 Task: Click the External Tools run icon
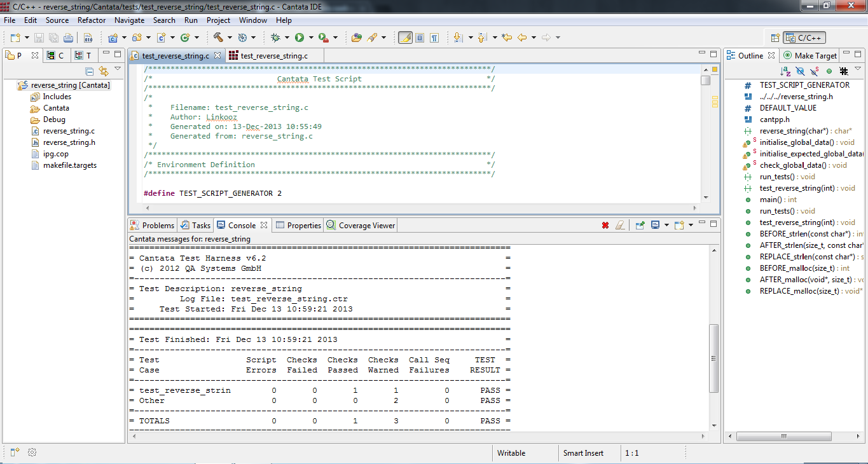[x=323, y=38]
